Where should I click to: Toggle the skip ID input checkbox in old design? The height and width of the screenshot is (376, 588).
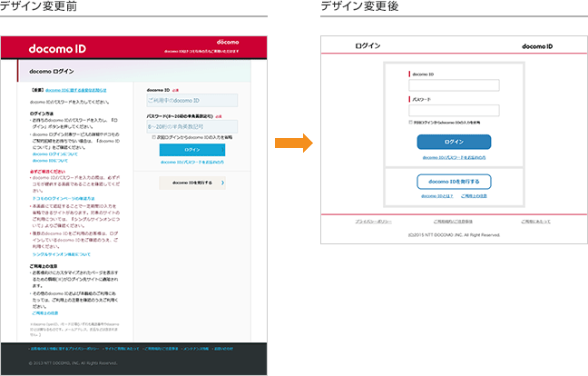click(x=154, y=137)
